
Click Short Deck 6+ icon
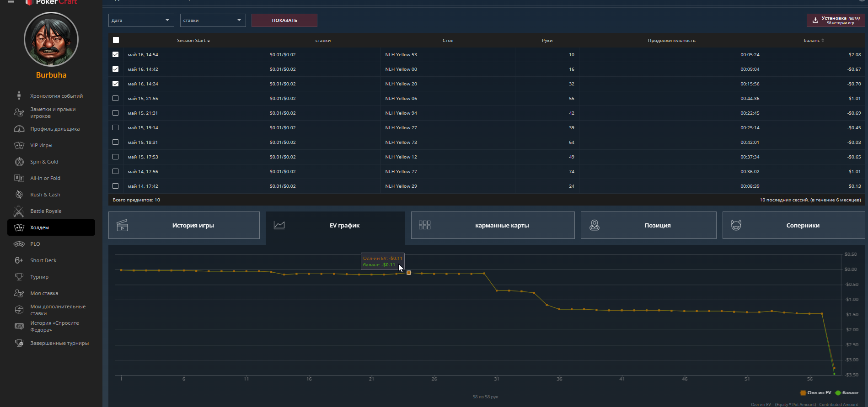[x=19, y=260]
